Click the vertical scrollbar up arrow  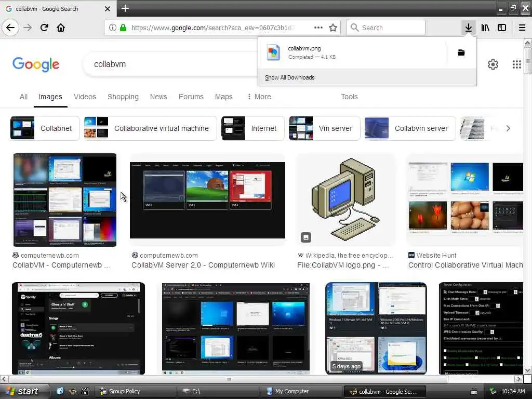(x=527, y=43)
